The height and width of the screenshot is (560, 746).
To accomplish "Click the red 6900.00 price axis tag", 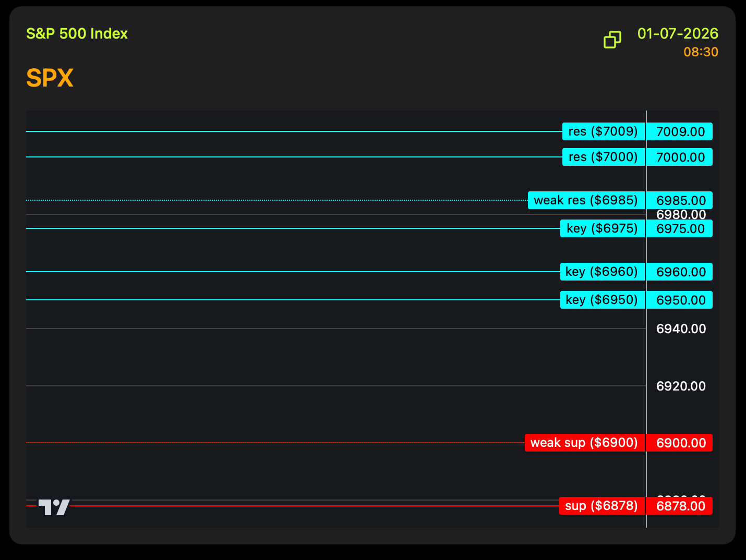I will click(x=680, y=443).
